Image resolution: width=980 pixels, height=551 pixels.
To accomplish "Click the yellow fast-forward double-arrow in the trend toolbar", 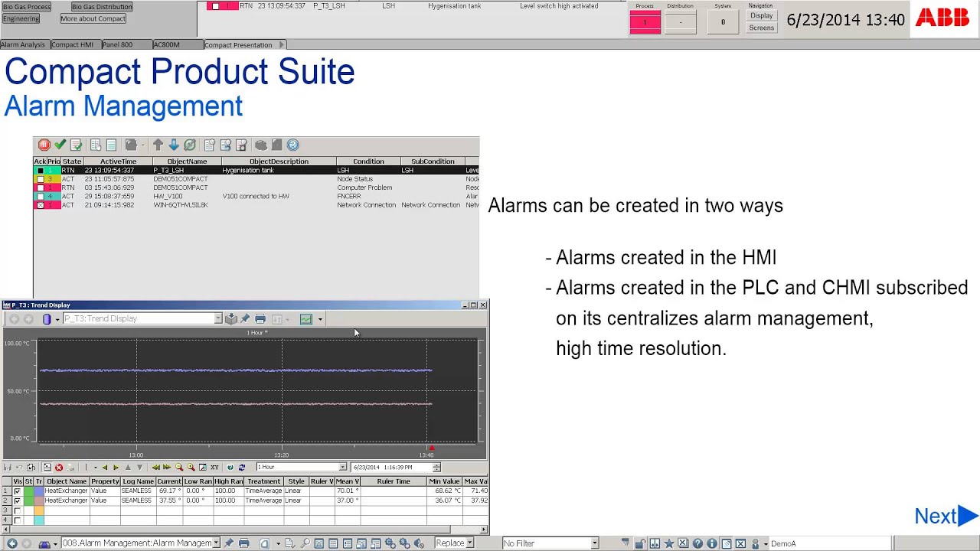I will [167, 468].
